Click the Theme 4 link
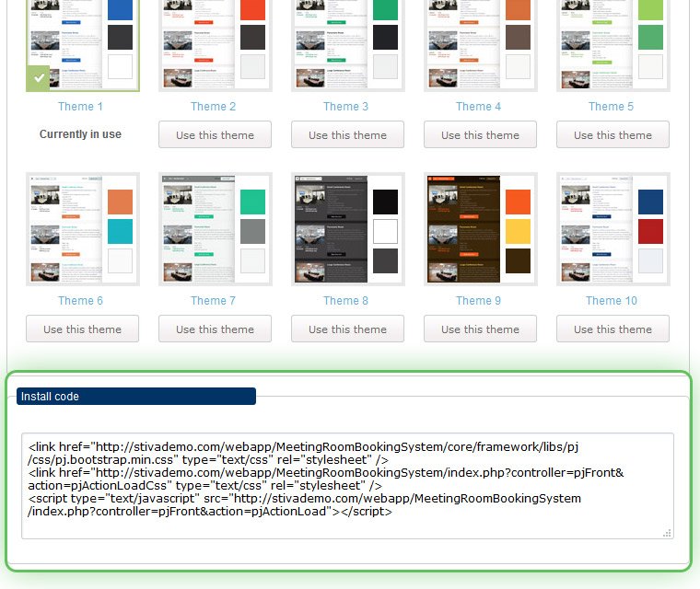 tap(478, 107)
